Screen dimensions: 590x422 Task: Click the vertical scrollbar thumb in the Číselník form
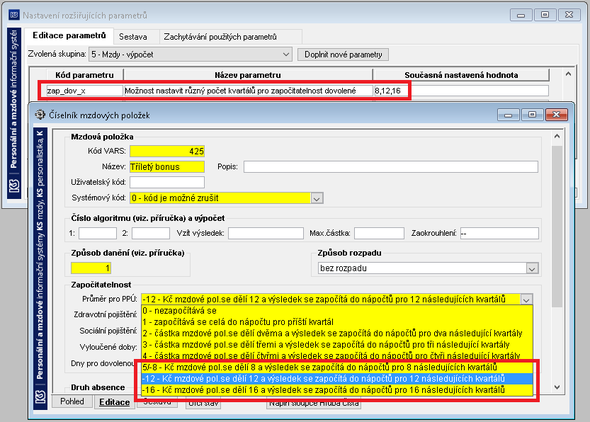click(557, 226)
